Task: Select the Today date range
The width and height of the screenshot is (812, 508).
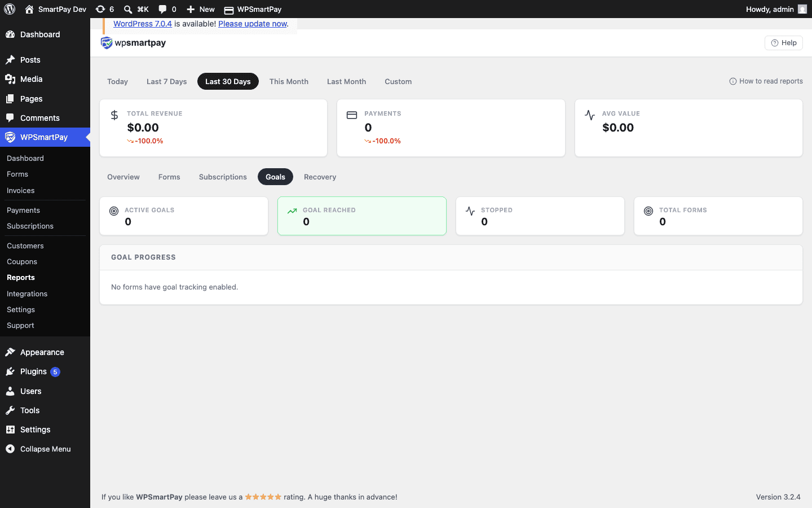Action: tap(117, 81)
